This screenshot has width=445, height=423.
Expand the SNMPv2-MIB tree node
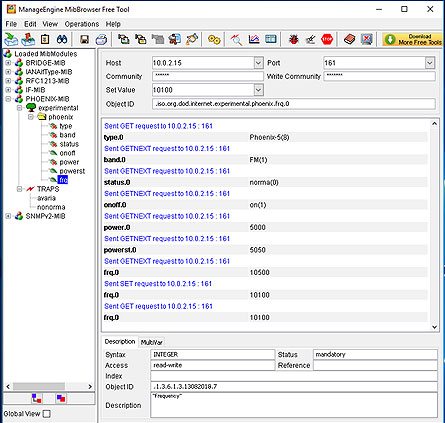click(x=8, y=216)
